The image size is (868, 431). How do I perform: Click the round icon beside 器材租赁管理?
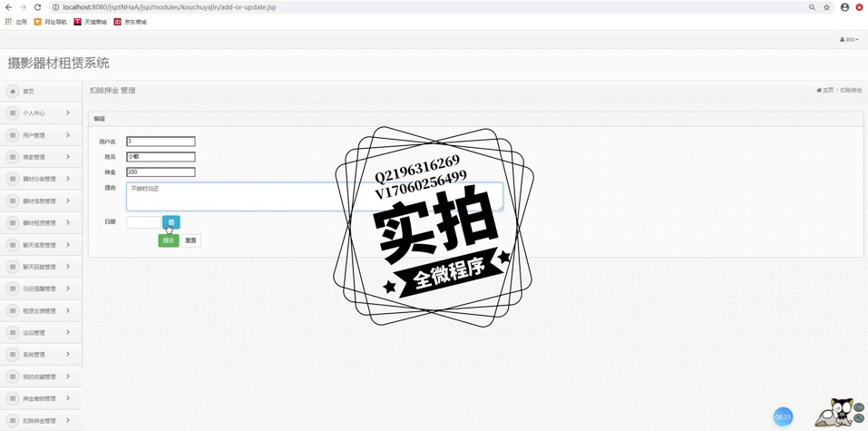12,222
